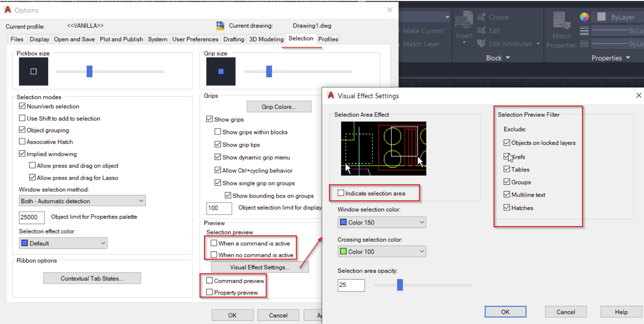Select the Create block icon
The width and height of the screenshot is (644, 324).
pyautogui.click(x=482, y=17)
